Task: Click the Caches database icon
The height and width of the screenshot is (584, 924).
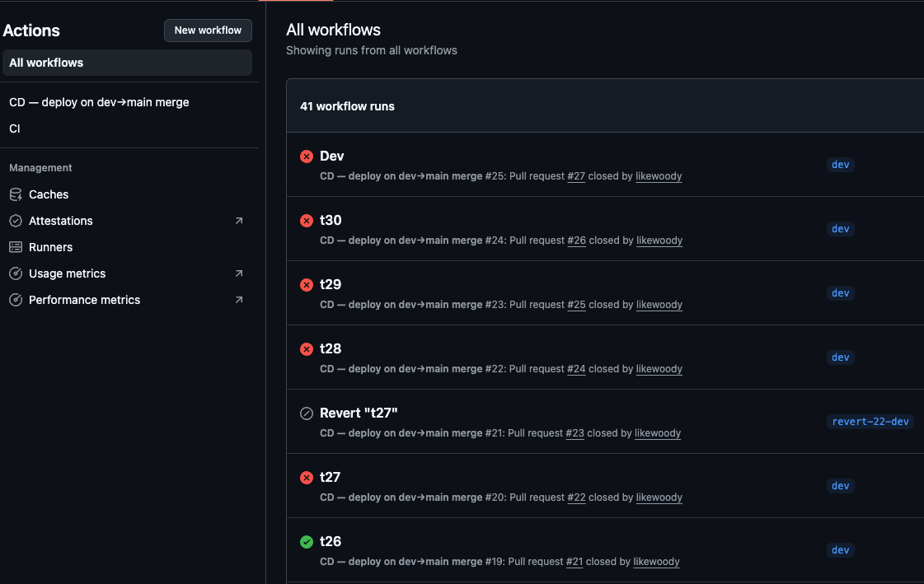Action: coord(15,194)
